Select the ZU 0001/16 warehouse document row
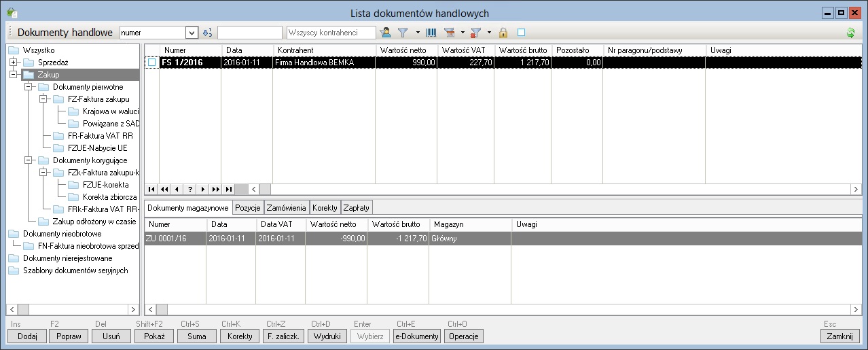Image resolution: width=868 pixels, height=350 pixels. coord(503,239)
